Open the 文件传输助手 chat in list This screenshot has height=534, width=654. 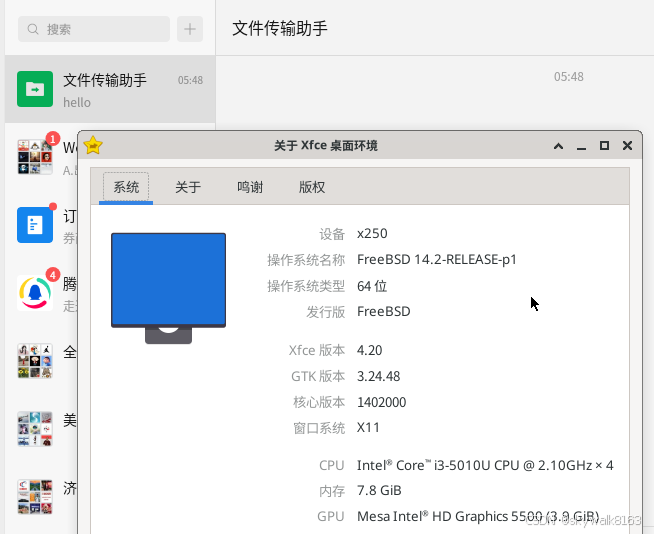tap(110, 89)
